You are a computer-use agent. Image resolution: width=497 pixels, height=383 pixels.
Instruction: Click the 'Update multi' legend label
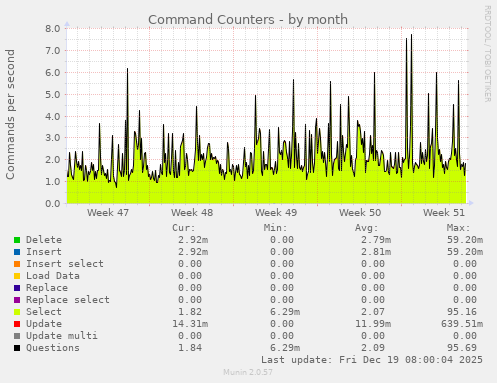[62, 336]
